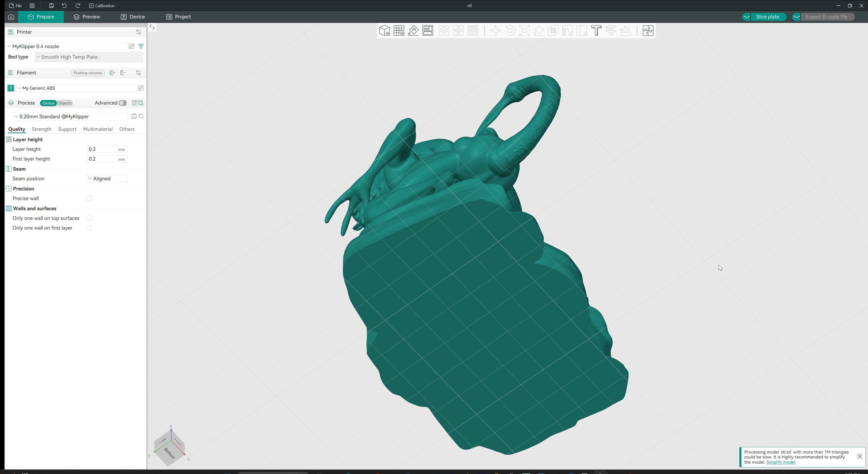Check Only one wall on first layer
The image size is (868, 474).
(89, 228)
